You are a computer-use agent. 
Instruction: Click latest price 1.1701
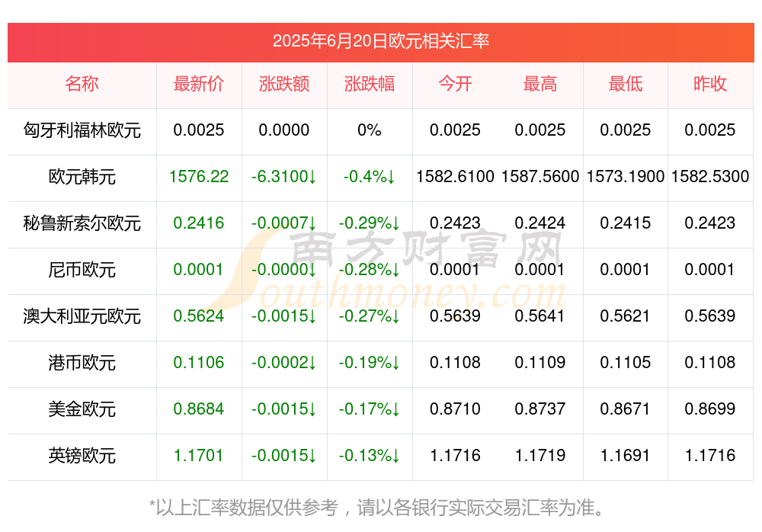tap(199, 456)
